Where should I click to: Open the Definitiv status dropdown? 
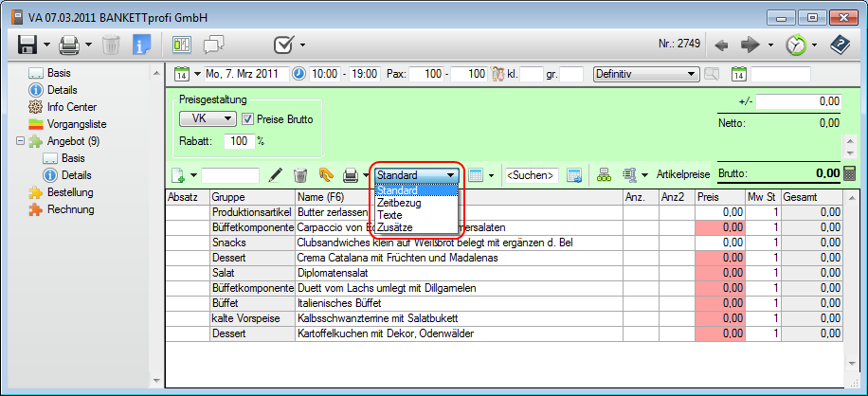click(646, 74)
